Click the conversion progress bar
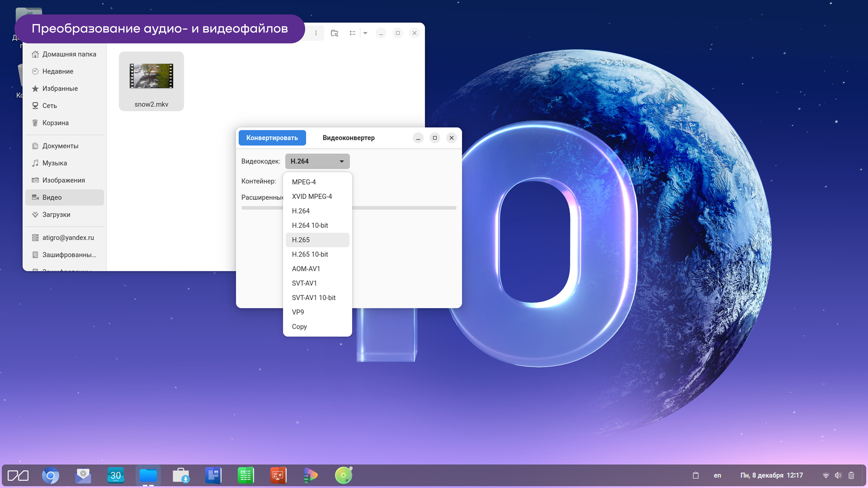Screen dimensions: 868x488 404,208
